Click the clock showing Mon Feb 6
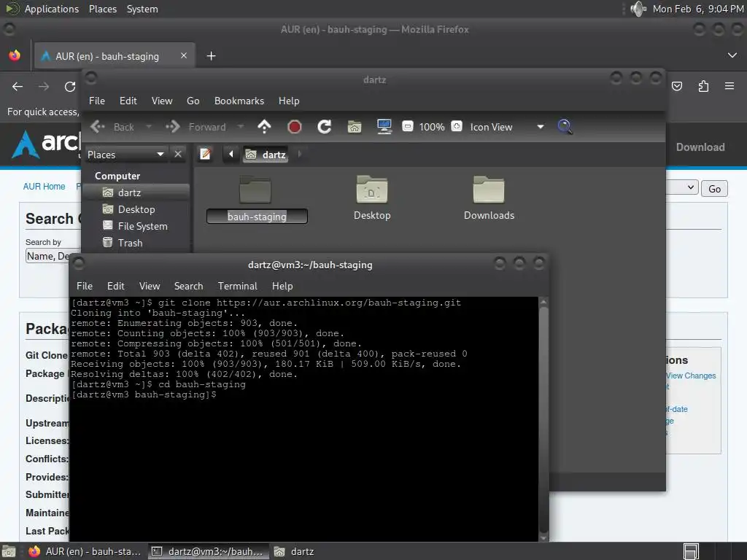The width and height of the screenshot is (747, 560). click(698, 9)
